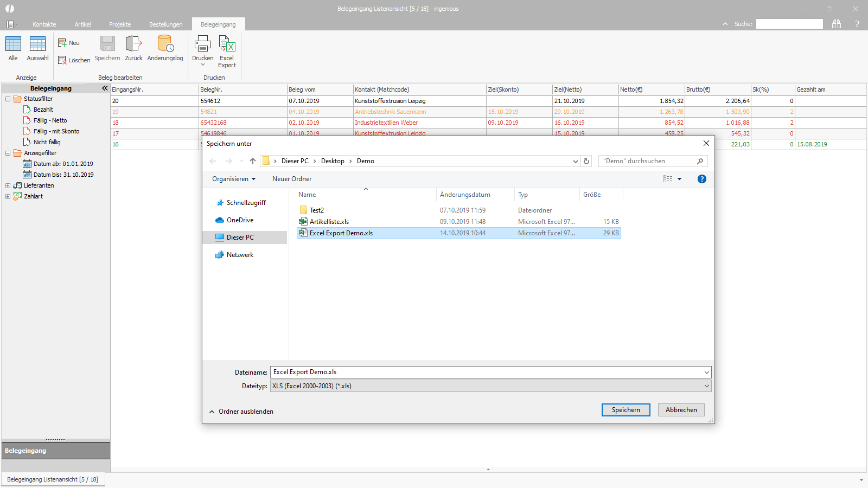Open the Dateityp dropdown
Image resolution: width=868 pixels, height=488 pixels.
coord(490,386)
